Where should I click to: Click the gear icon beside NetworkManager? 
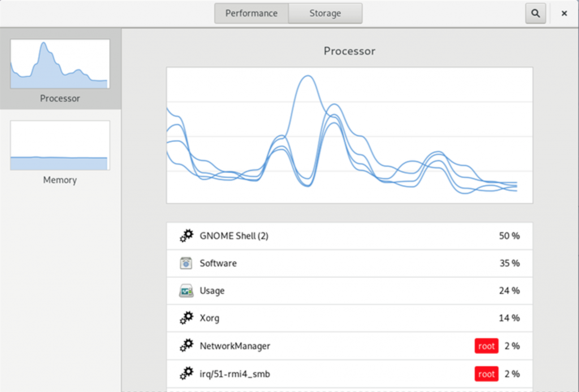187,346
